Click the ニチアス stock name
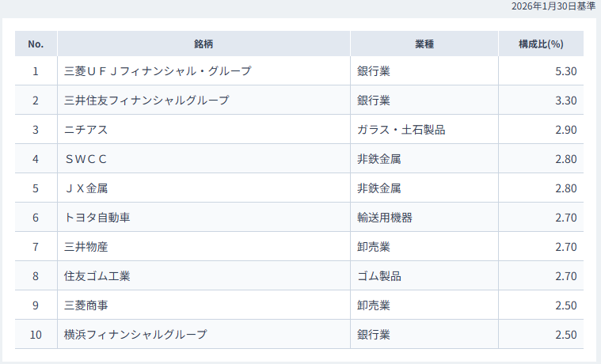 [86, 130]
